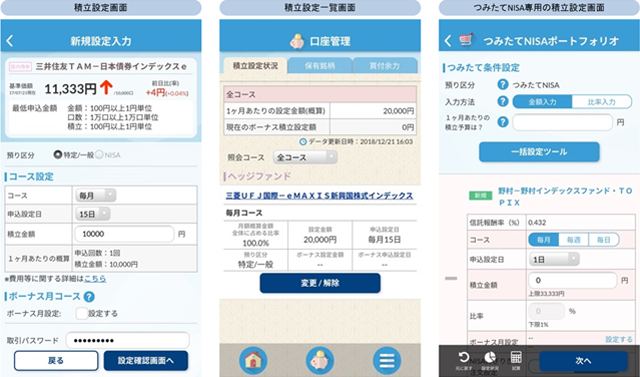Open こちら link for fee details

95,279
